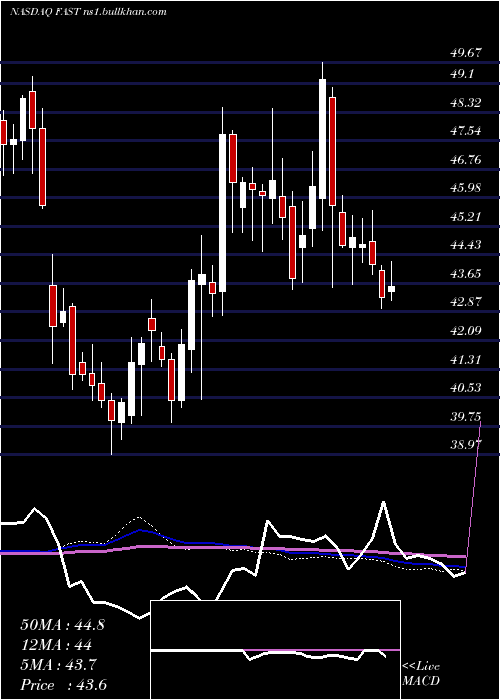Click the 50MA : 44.8 value
This screenshot has width=500, height=700.
click(x=62, y=625)
